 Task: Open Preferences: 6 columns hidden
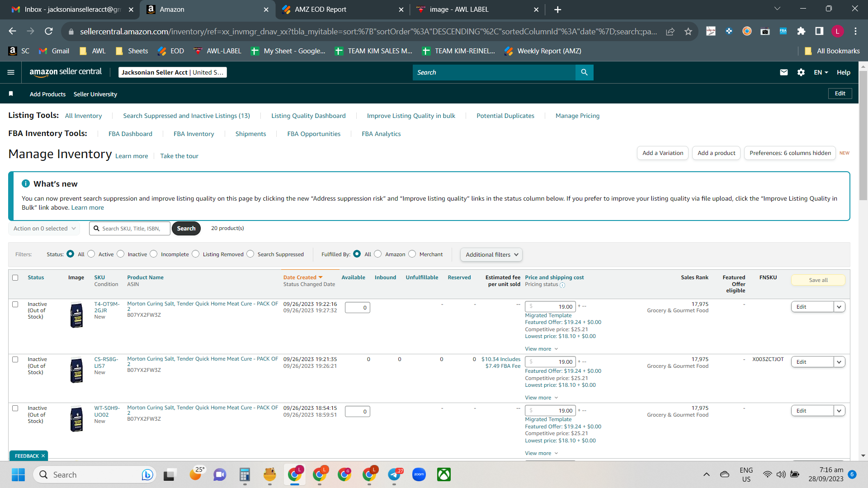pos(790,153)
